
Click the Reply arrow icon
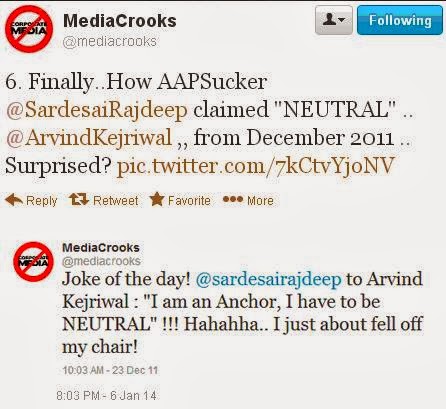pos(14,200)
